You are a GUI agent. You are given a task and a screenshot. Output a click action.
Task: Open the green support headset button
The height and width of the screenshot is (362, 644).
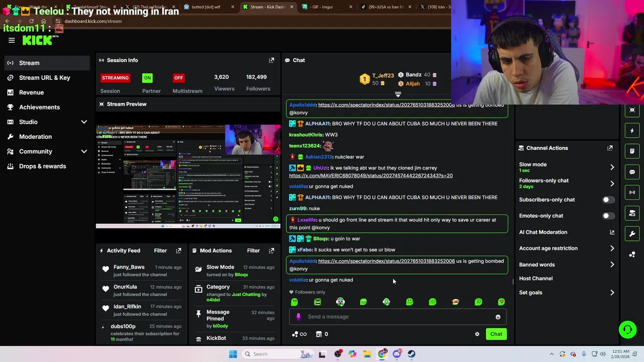click(x=627, y=330)
